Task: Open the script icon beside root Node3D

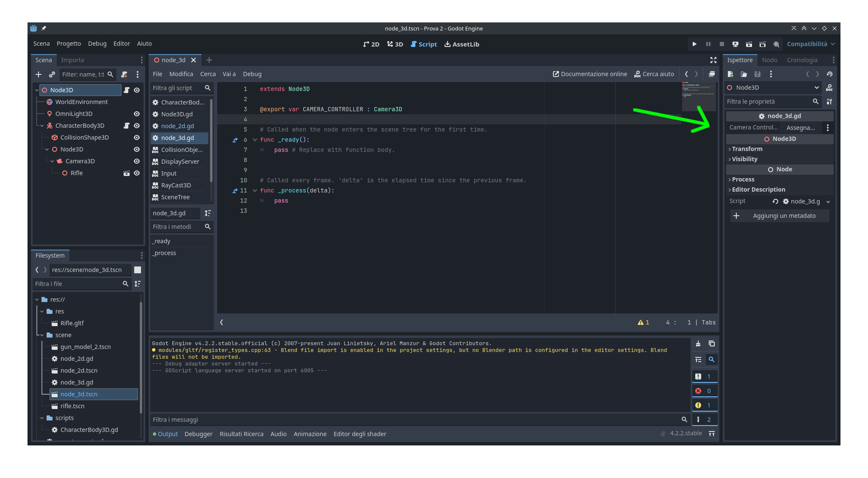Action: [x=127, y=90]
